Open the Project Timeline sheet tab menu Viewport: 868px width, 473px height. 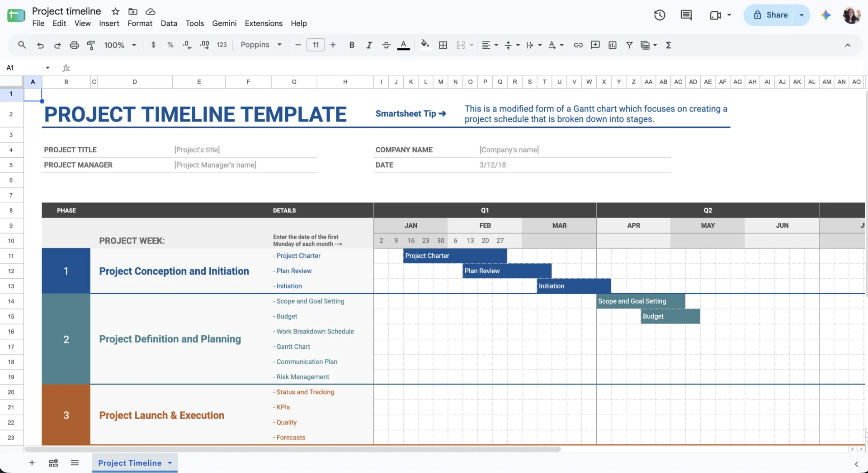tap(170, 463)
